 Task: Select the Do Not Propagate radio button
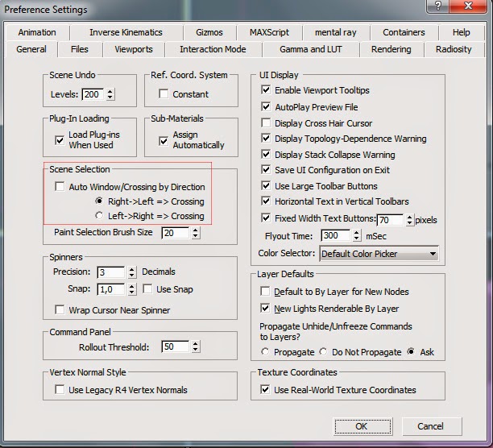pos(323,351)
